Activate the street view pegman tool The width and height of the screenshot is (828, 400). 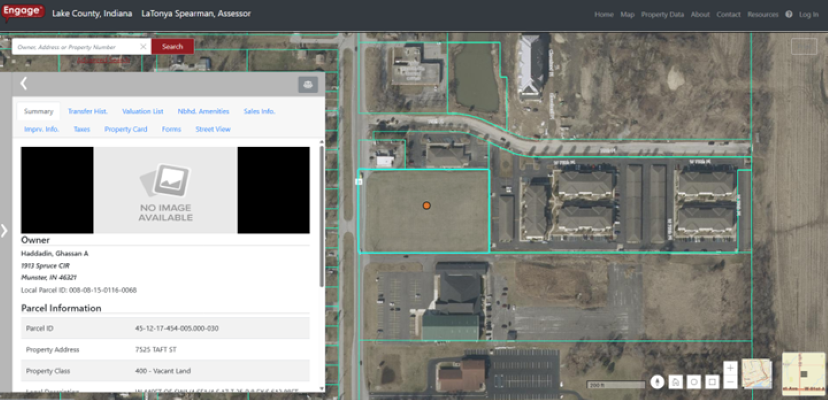[657, 382]
